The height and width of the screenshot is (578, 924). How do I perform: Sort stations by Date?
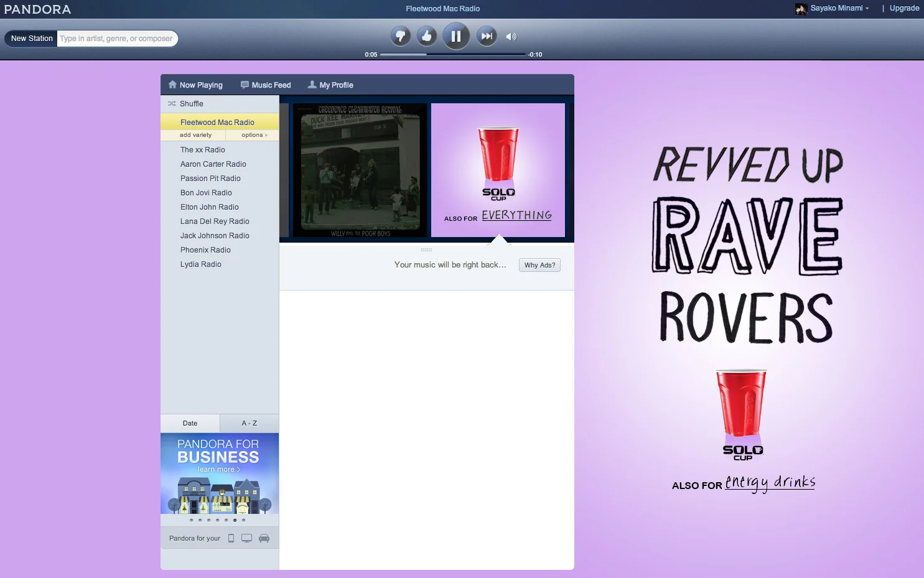(190, 423)
